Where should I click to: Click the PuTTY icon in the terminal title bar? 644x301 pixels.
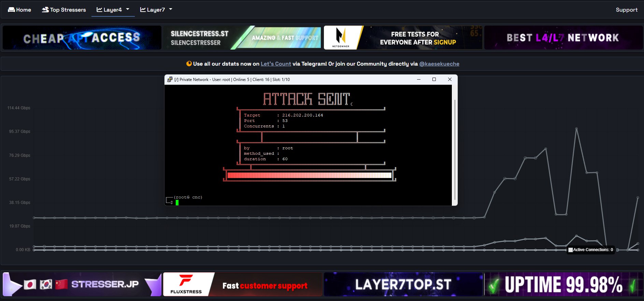coord(170,79)
